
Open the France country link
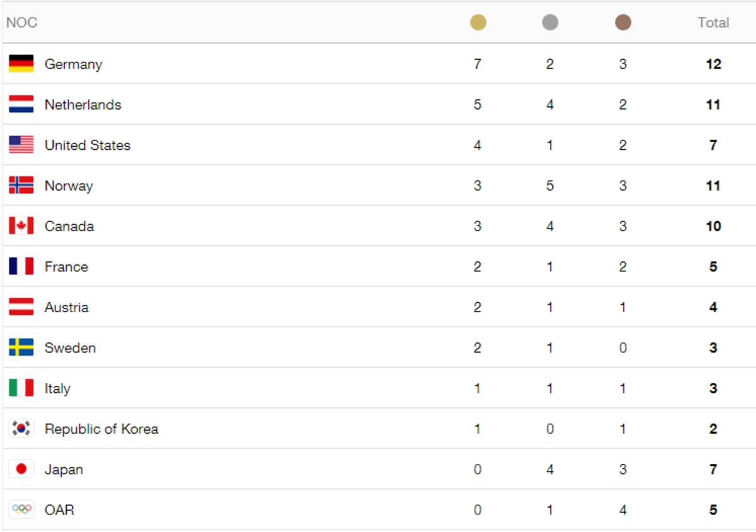(x=66, y=267)
